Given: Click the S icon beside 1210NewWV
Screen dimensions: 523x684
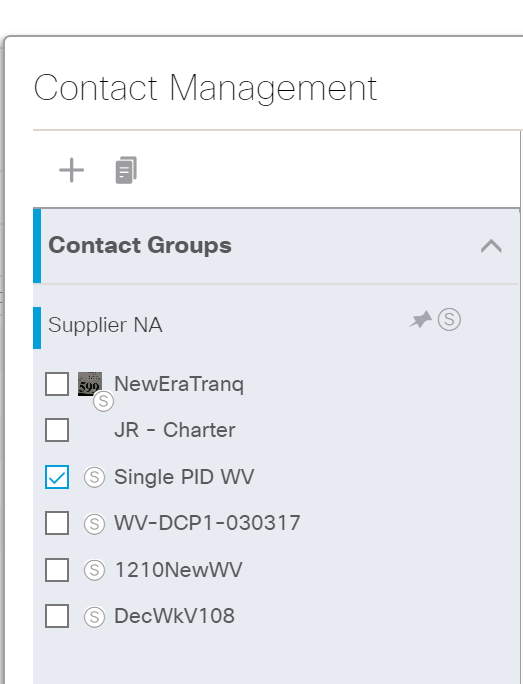Looking at the screenshot, I should (x=94, y=570).
